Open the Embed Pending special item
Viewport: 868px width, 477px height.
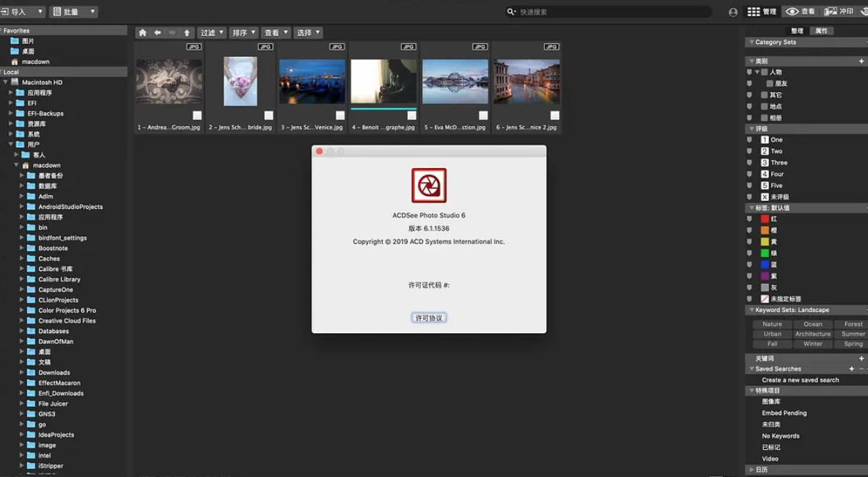[x=784, y=413]
